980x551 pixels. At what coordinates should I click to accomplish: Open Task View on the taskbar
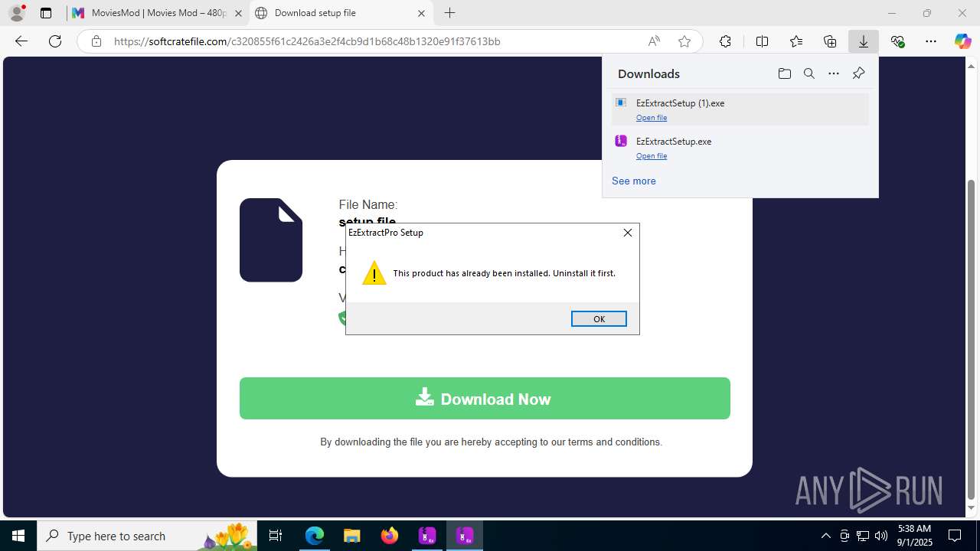pos(276,536)
